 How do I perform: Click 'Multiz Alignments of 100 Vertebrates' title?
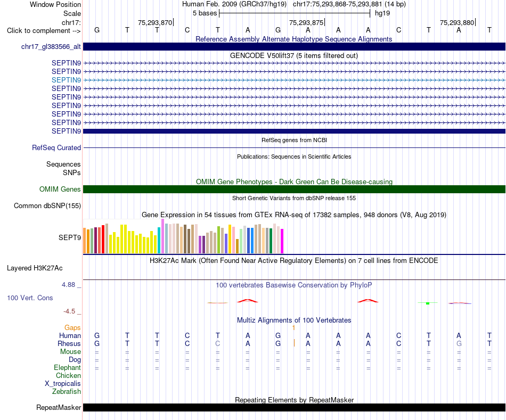[x=294, y=320]
